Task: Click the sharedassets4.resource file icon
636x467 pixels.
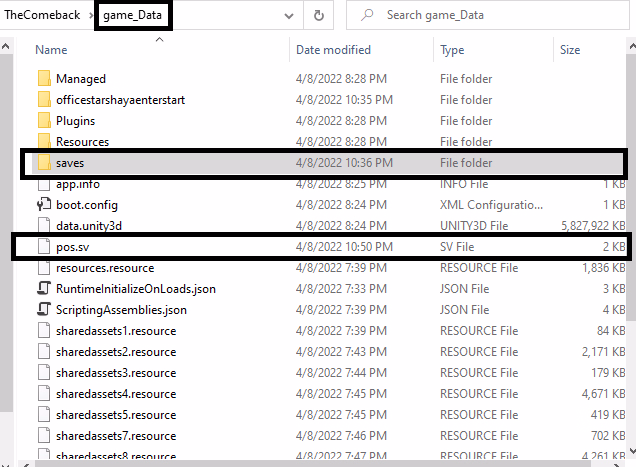Action: pos(44,394)
